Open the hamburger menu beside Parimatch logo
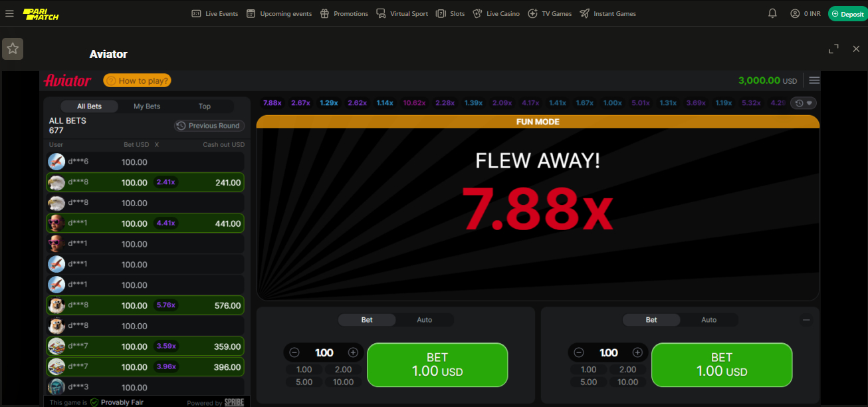 pyautogui.click(x=9, y=13)
